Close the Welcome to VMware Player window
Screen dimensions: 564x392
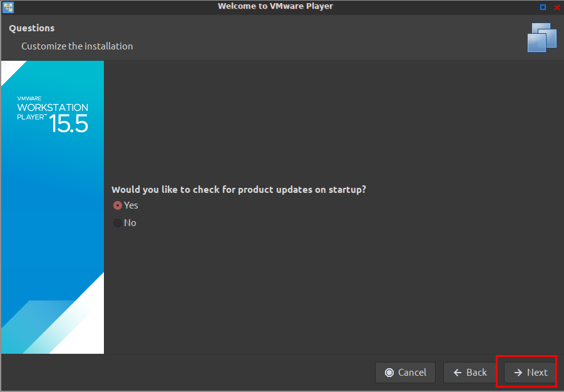pos(557,7)
